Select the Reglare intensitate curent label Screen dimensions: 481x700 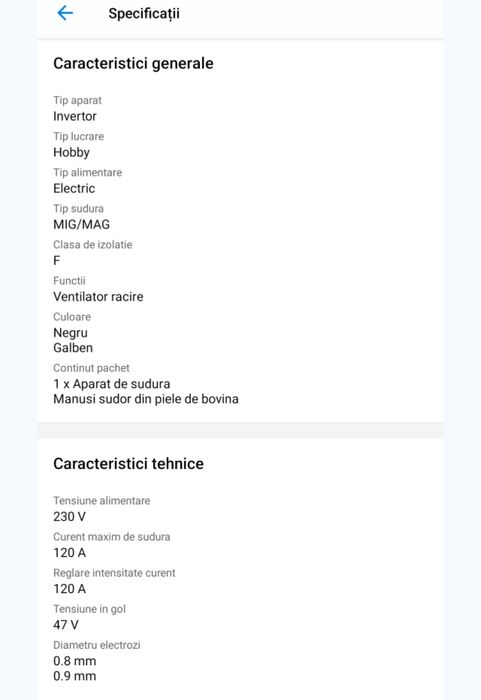[114, 573]
